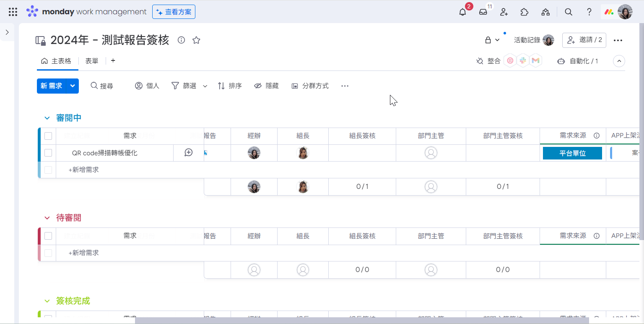Screen dimensions: 644x324
Task: Click the 新 需求 button
Action: coord(52,86)
